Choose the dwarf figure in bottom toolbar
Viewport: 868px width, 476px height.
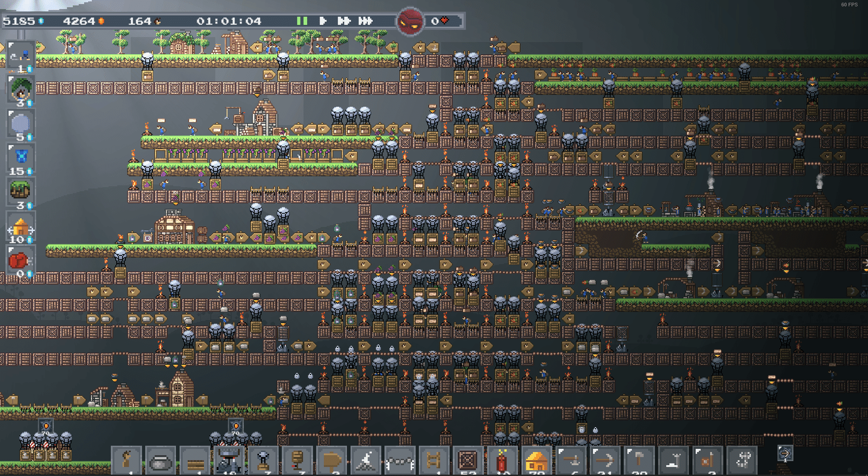point(126,461)
